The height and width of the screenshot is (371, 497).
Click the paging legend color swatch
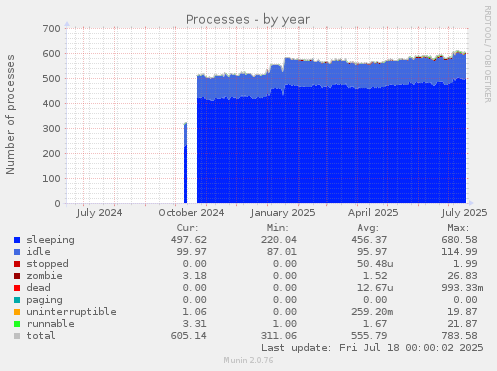coord(17,300)
